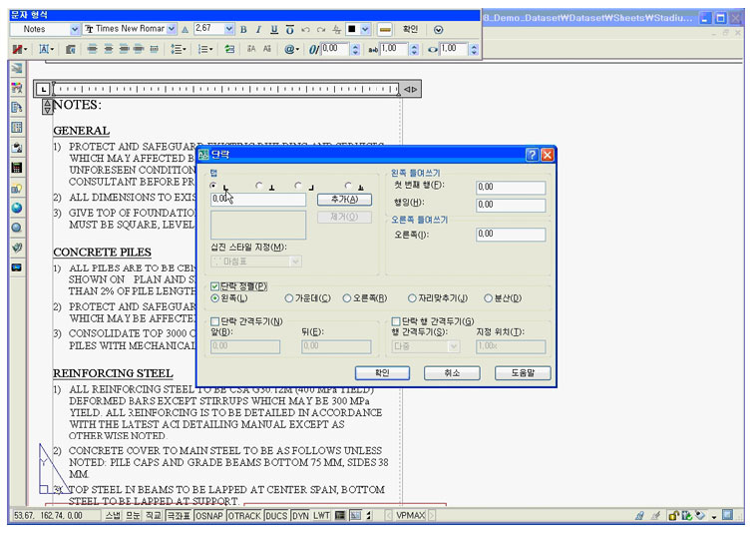Click the tracking 1.00 spinner arrows
This screenshot has height=533, width=756.
pos(414,49)
